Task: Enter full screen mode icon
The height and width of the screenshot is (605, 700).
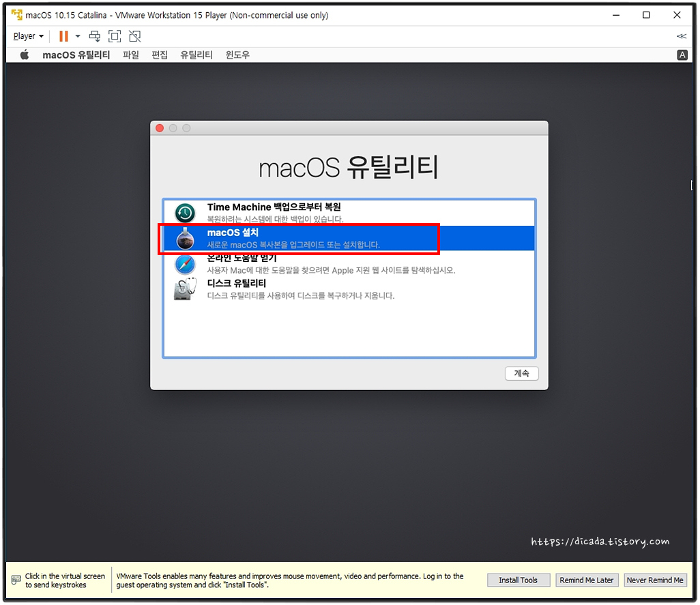Action: pos(115,36)
